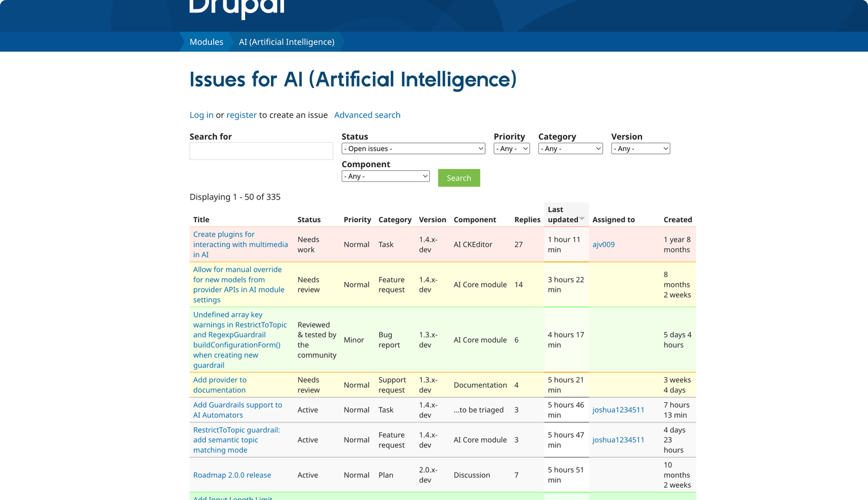
Task: Sort table by Replies column
Action: [527, 220]
